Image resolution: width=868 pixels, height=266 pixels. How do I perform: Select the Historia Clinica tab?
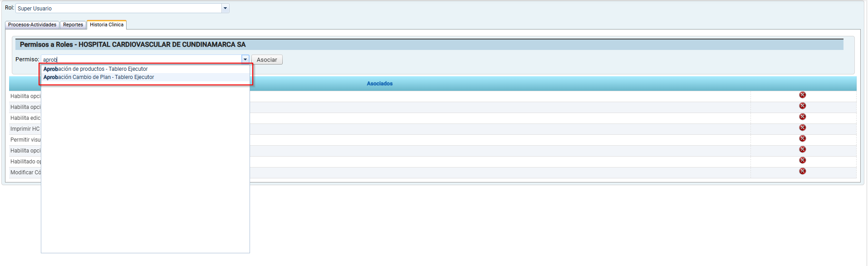coord(107,25)
